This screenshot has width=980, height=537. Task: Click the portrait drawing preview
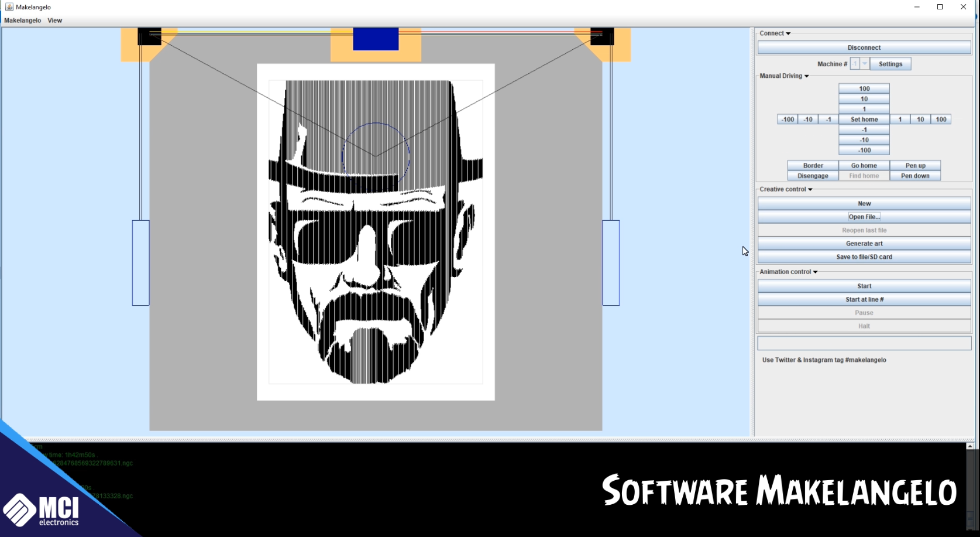pos(376,232)
